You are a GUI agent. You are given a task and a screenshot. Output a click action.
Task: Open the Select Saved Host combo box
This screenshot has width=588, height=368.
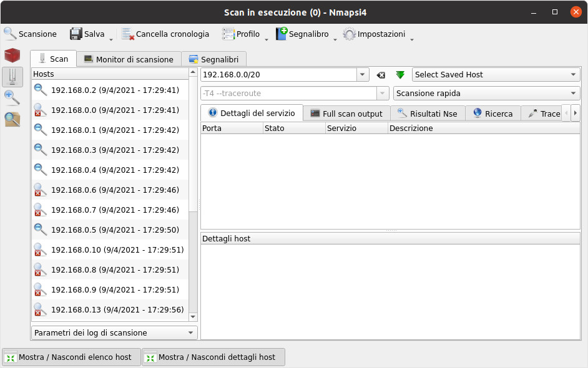(x=496, y=75)
